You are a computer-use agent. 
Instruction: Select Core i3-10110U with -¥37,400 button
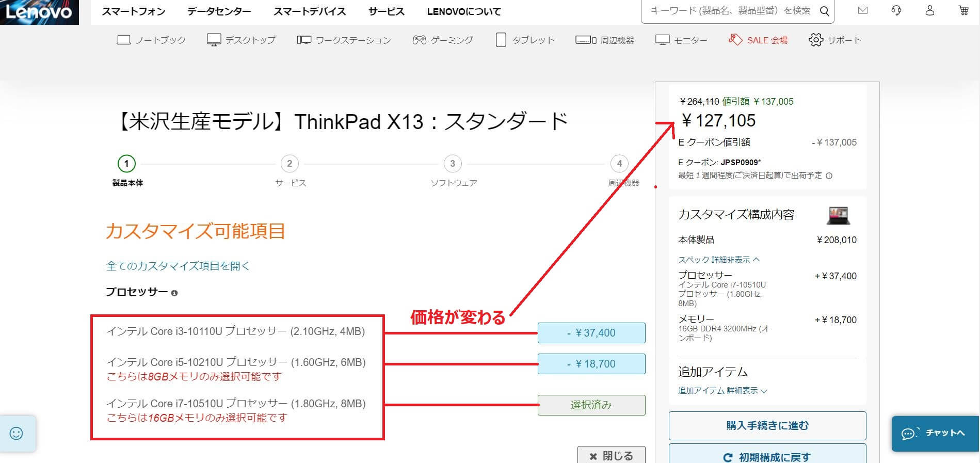(x=591, y=333)
